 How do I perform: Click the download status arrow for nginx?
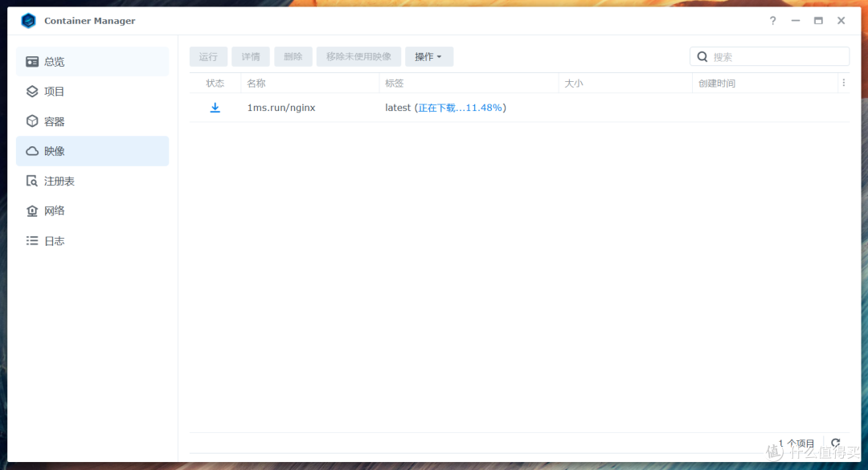[x=215, y=108]
